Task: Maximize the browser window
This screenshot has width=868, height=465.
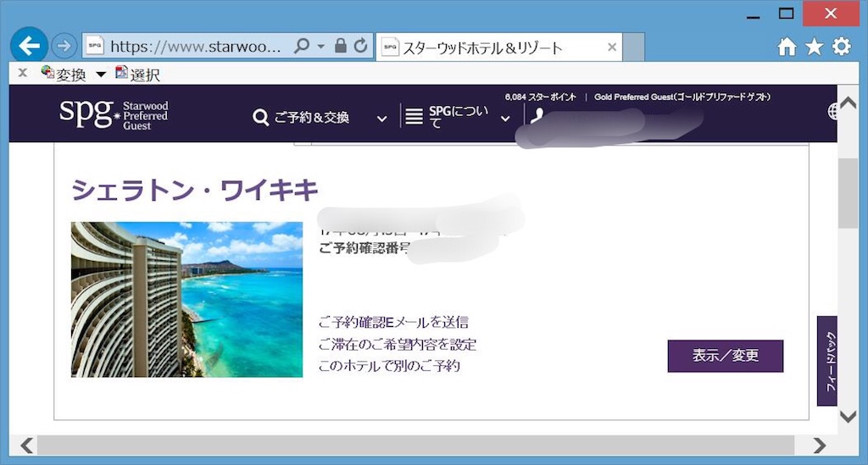Action: (786, 14)
